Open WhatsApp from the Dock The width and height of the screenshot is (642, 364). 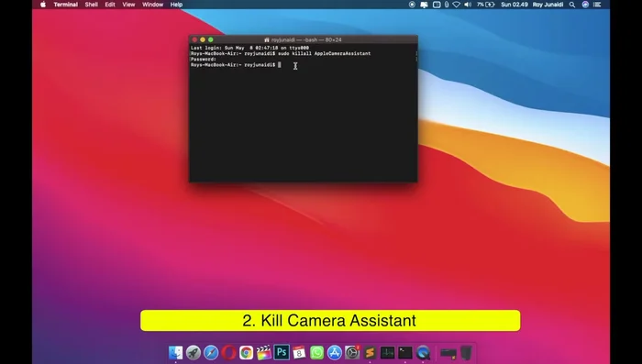316,352
